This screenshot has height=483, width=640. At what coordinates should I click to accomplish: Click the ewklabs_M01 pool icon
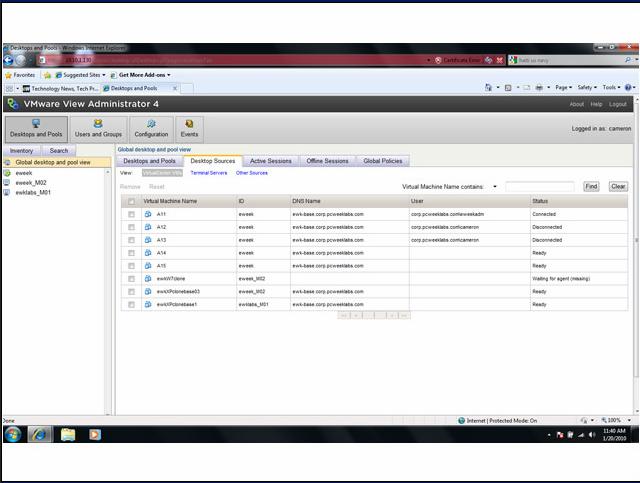[x=7, y=192]
